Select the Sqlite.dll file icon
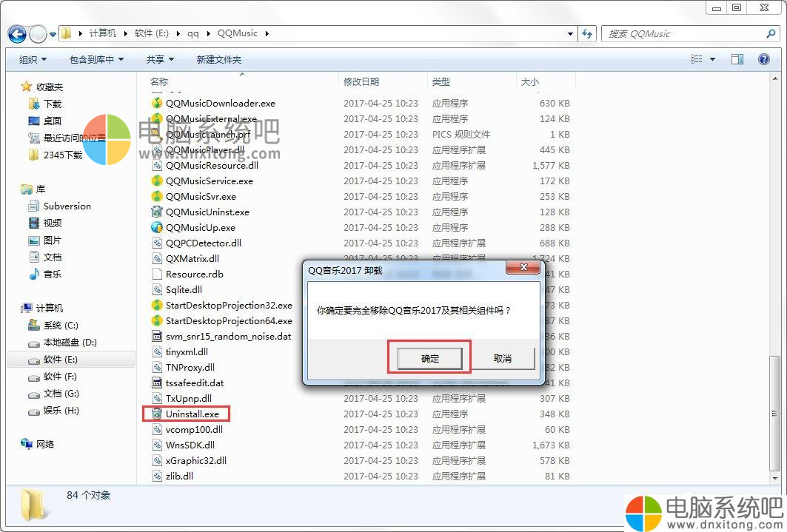Image resolution: width=787 pixels, height=532 pixels. point(157,290)
